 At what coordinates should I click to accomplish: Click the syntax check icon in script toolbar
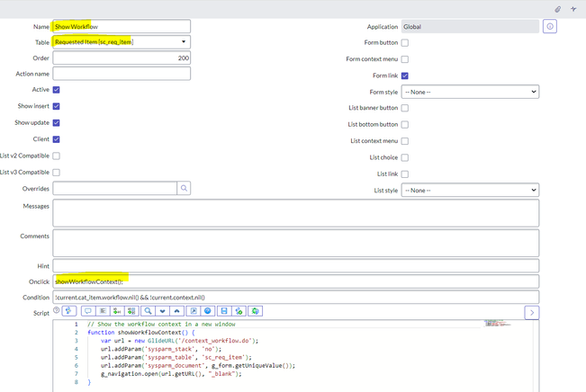(239, 311)
